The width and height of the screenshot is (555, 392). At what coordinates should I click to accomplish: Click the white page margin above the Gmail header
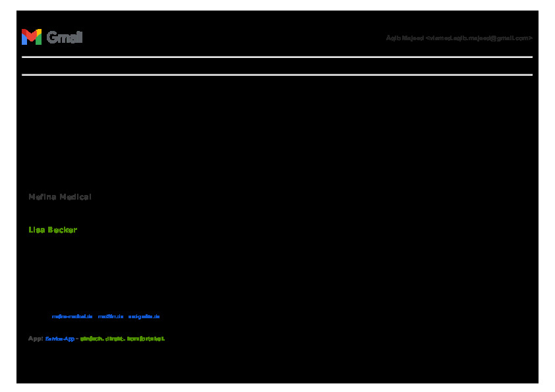(277, 5)
